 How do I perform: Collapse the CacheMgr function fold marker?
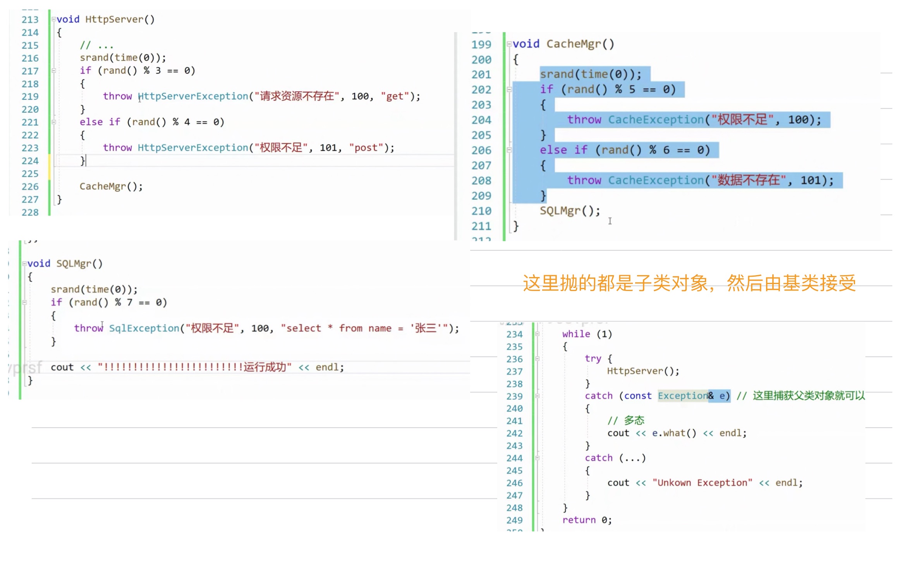509,44
